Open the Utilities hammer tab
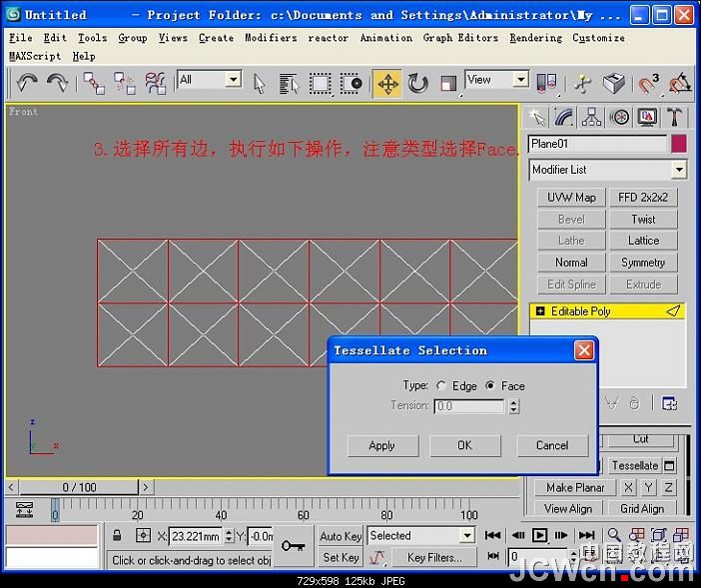The height and width of the screenshot is (588, 701). (x=675, y=117)
